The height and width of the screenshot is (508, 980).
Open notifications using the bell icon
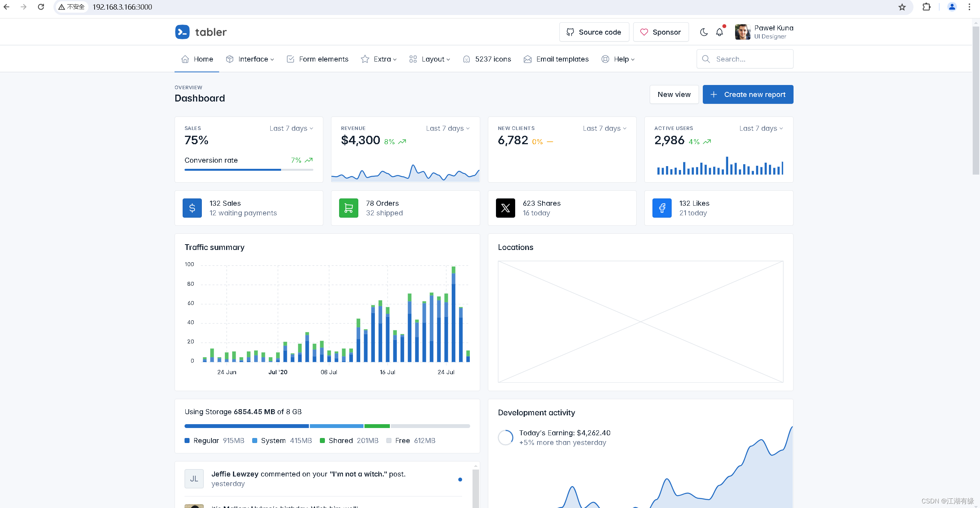pos(719,32)
